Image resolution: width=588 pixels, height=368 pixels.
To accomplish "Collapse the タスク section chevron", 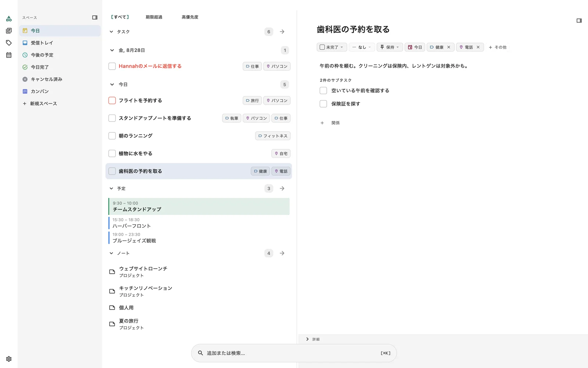I will (111, 32).
